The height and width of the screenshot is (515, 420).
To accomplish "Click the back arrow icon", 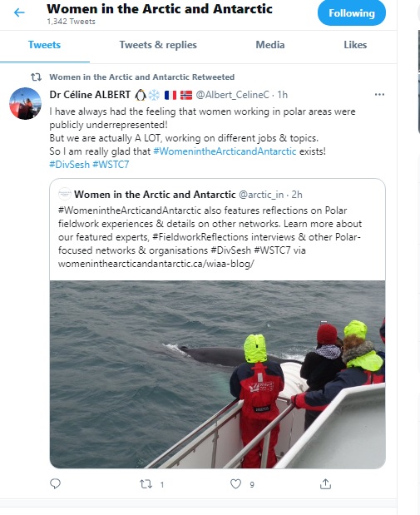I will coord(19,12).
